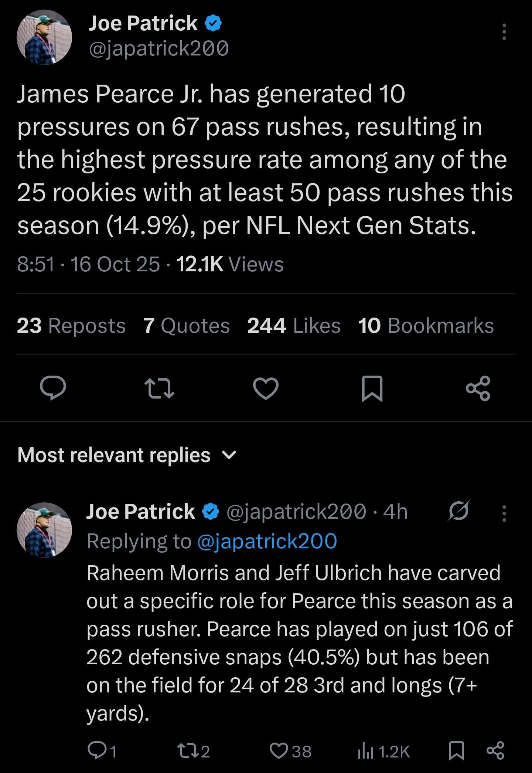Viewport: 532px width, 773px height.
Task: Reply to the main James Pearce post
Action: 53,388
